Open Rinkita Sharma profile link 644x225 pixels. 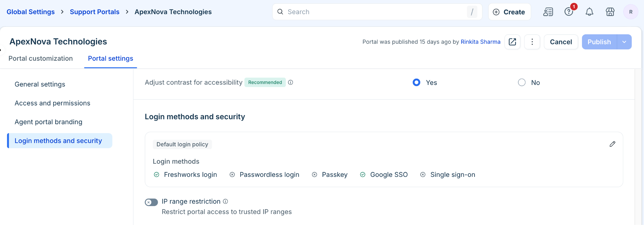click(480, 42)
